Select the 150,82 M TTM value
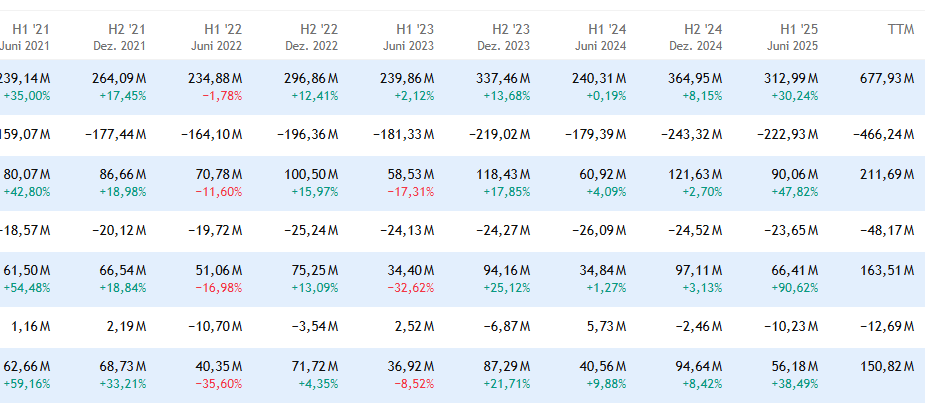925x411 pixels. (x=886, y=365)
